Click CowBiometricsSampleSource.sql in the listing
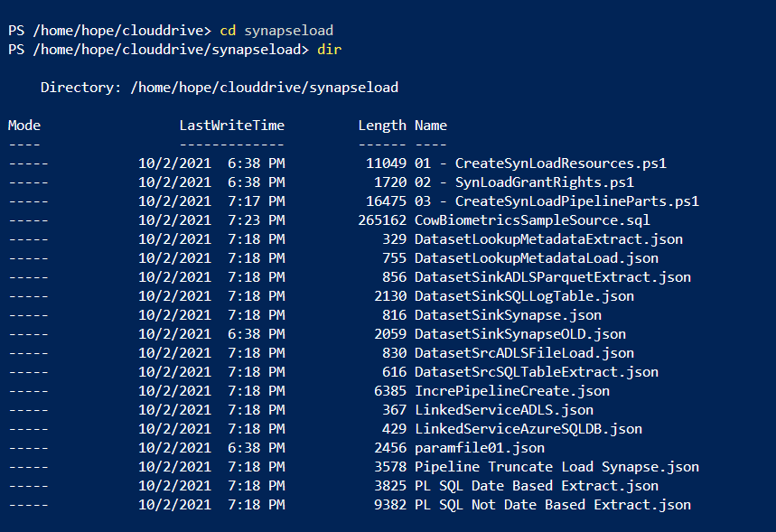 click(x=532, y=220)
